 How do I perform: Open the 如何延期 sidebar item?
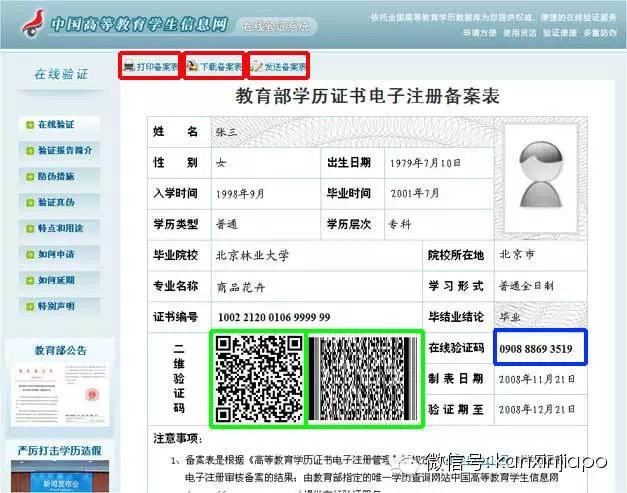58,280
